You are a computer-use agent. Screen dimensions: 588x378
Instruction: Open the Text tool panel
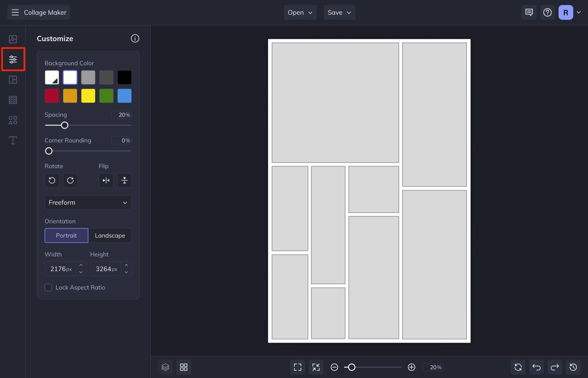tap(13, 140)
